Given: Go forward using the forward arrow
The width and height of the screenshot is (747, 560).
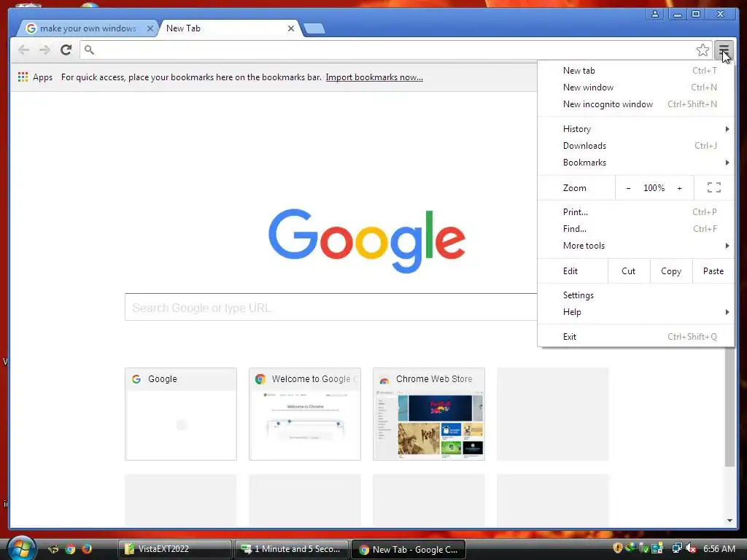Looking at the screenshot, I should [x=44, y=50].
